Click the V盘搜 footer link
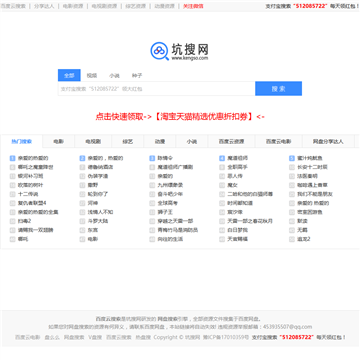The width and height of the screenshot is (360, 360). click(95, 337)
